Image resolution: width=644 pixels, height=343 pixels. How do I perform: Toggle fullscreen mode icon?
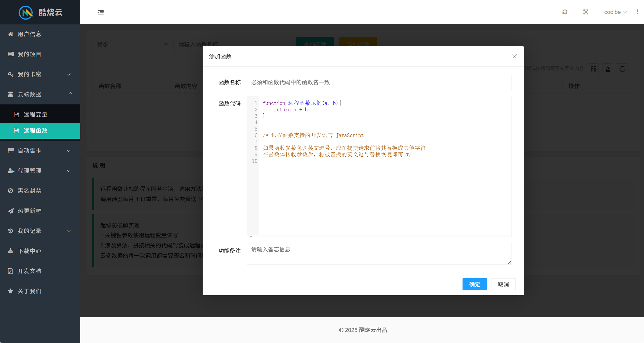tap(586, 12)
